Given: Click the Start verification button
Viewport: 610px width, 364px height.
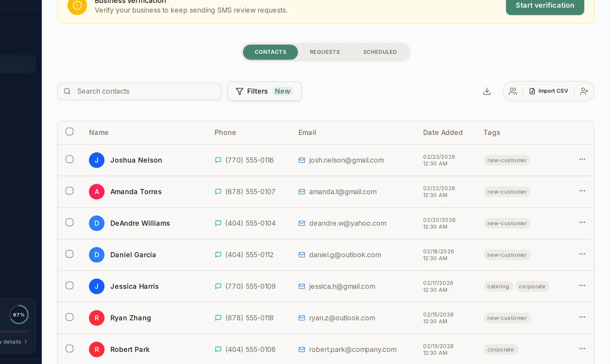Looking at the screenshot, I should coord(544,6).
